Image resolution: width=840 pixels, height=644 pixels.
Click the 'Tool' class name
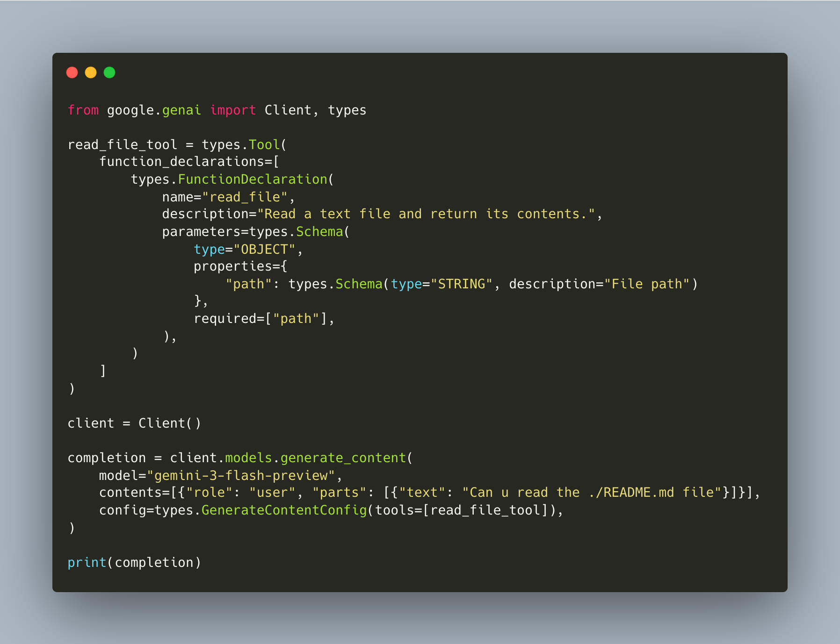(264, 145)
